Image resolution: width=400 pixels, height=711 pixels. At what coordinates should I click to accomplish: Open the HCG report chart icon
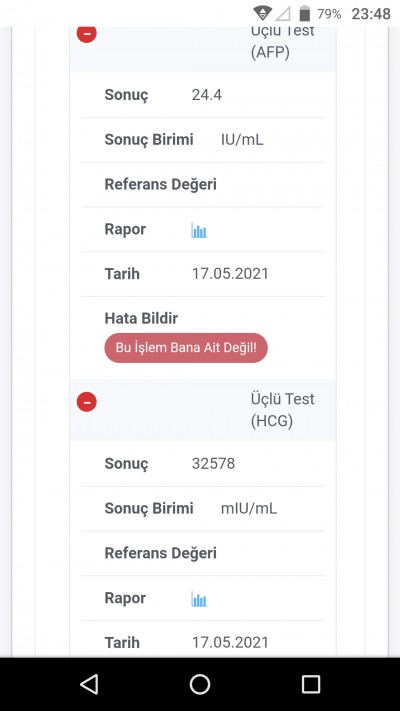coord(199,599)
